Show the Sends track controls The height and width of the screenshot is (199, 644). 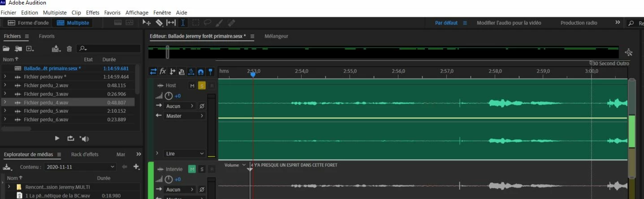[172, 71]
